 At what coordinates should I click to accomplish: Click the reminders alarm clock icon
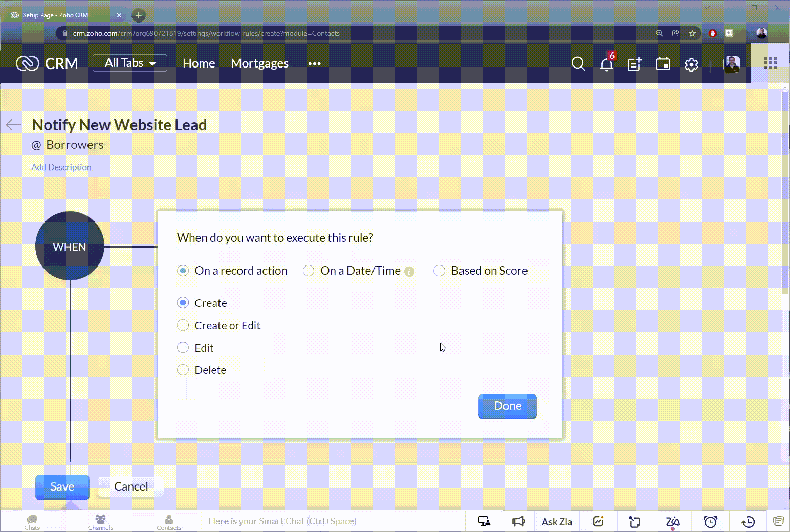[710, 521]
